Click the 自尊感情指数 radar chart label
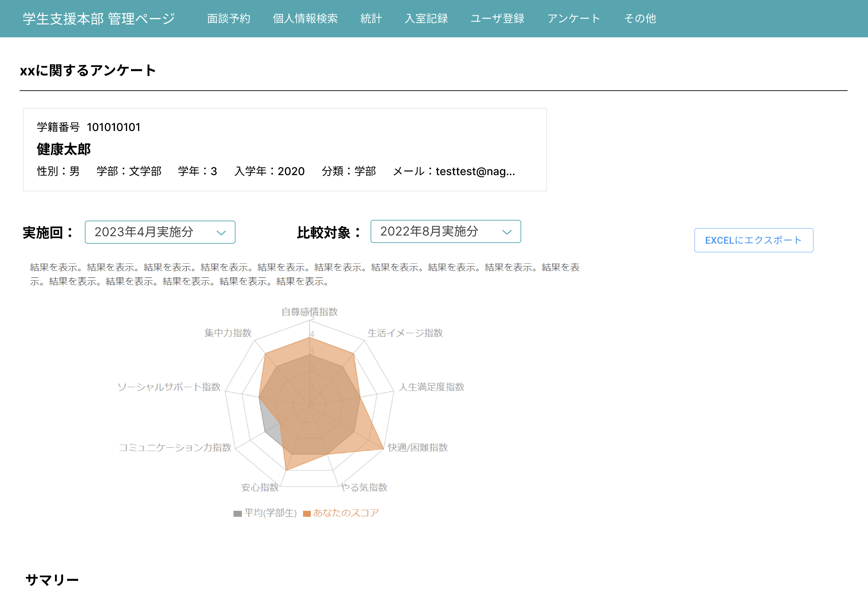Screen dimensions: 868x600 coord(309,312)
